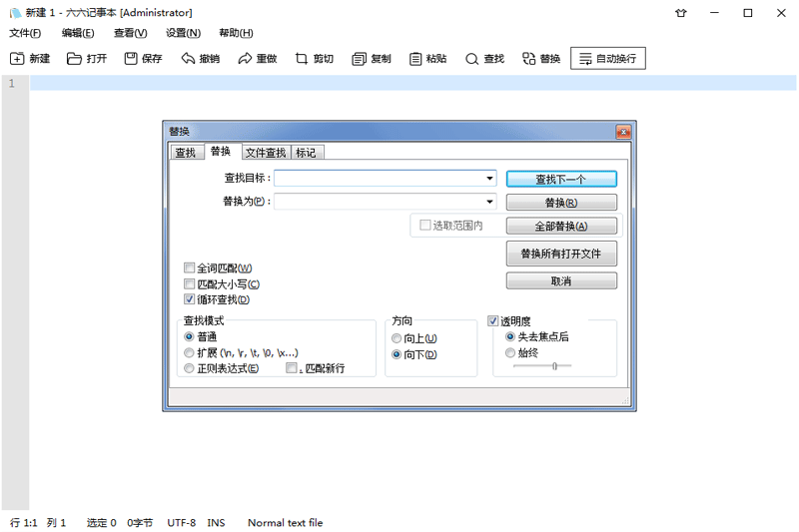Click the dialog resize grip corner
Viewport: 799px width, 532px height.
click(625, 401)
